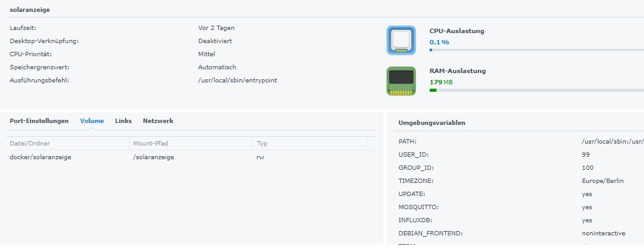The height and width of the screenshot is (251, 644).
Task: Click the /solaranzeige mount path cell
Action: click(x=153, y=157)
